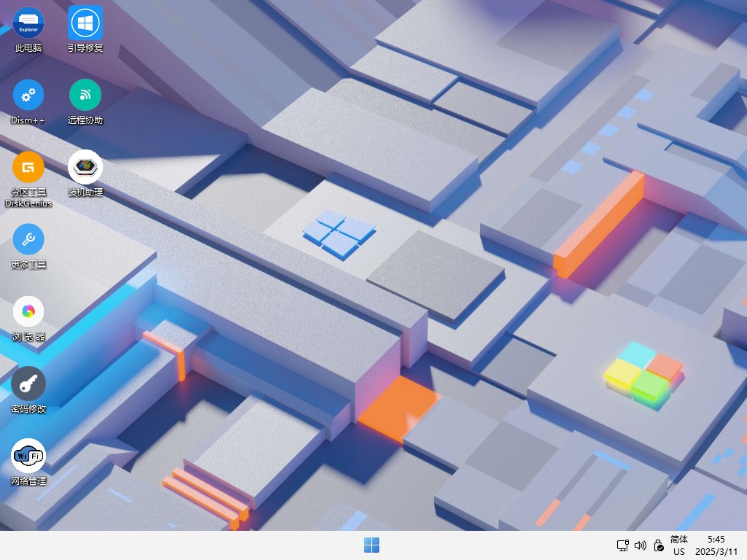This screenshot has width=747, height=560.
Task: Click the 5:45 time in taskbar
Action: click(716, 540)
